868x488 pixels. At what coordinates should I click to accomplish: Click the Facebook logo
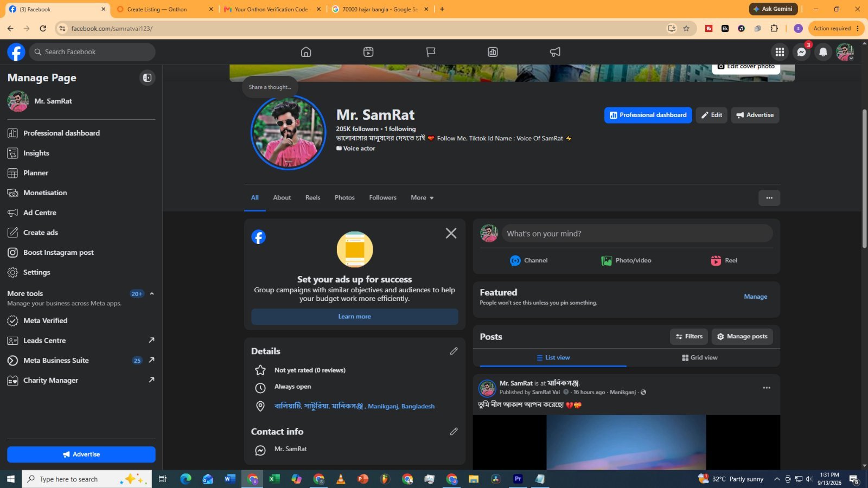pos(16,52)
